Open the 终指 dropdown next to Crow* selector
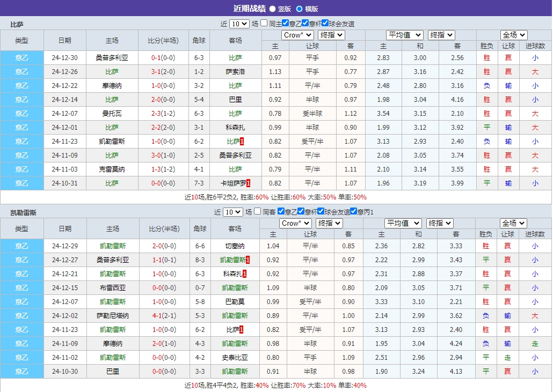This screenshot has height=392, width=553. 331,35
